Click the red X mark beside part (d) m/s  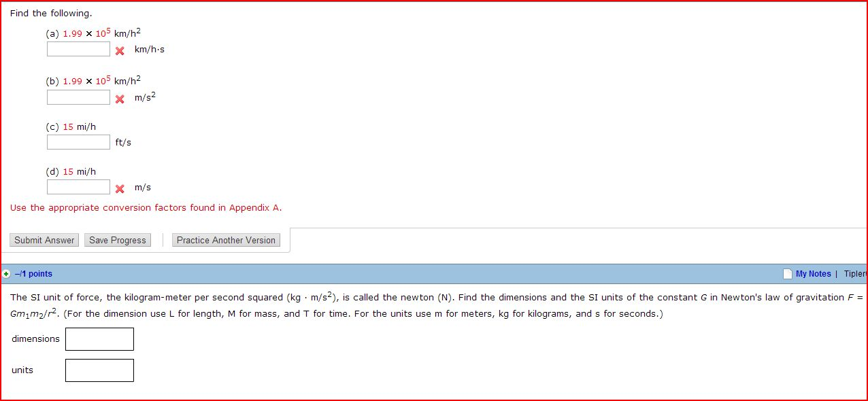pos(120,188)
